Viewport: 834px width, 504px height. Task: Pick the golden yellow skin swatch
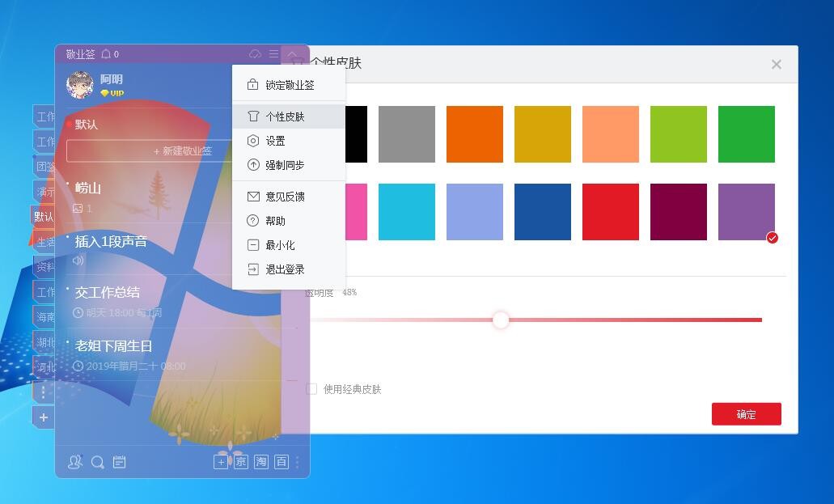pyautogui.click(x=543, y=134)
